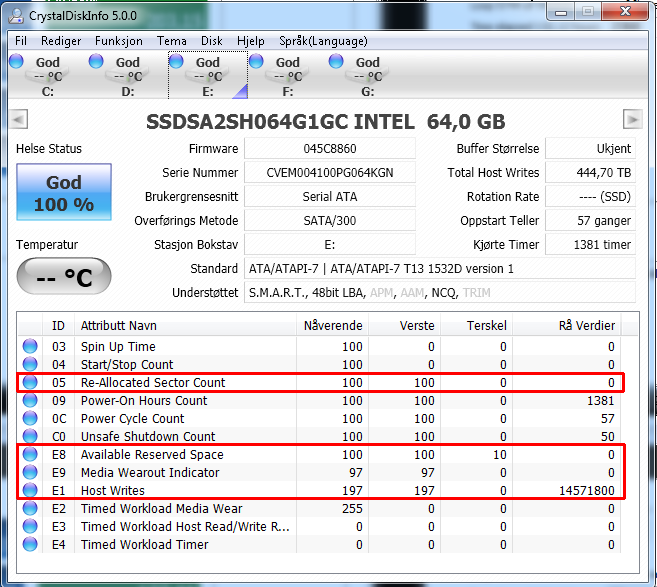
Task: Select the Re-Allocated Sector Count attribute name
Action: click(153, 383)
